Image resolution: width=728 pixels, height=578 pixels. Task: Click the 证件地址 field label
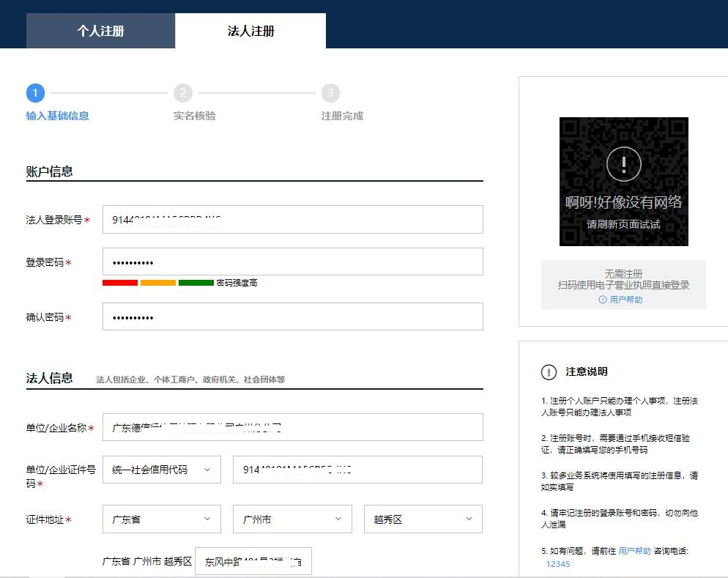(48, 519)
